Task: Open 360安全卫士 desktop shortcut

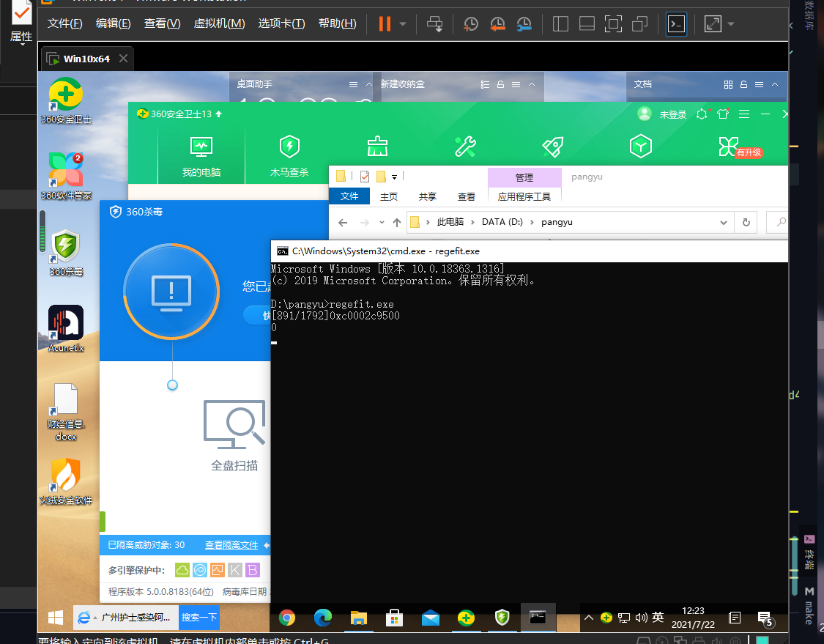Action: pos(66,101)
